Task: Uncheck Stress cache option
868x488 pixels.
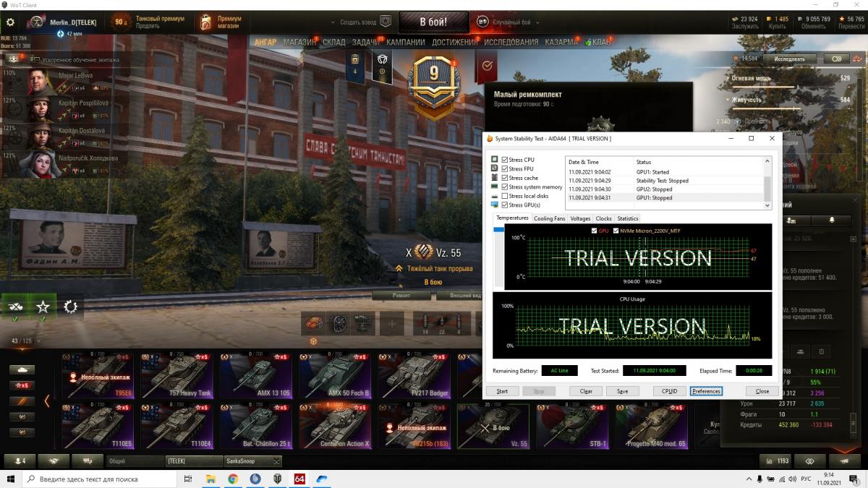Action: pos(505,178)
